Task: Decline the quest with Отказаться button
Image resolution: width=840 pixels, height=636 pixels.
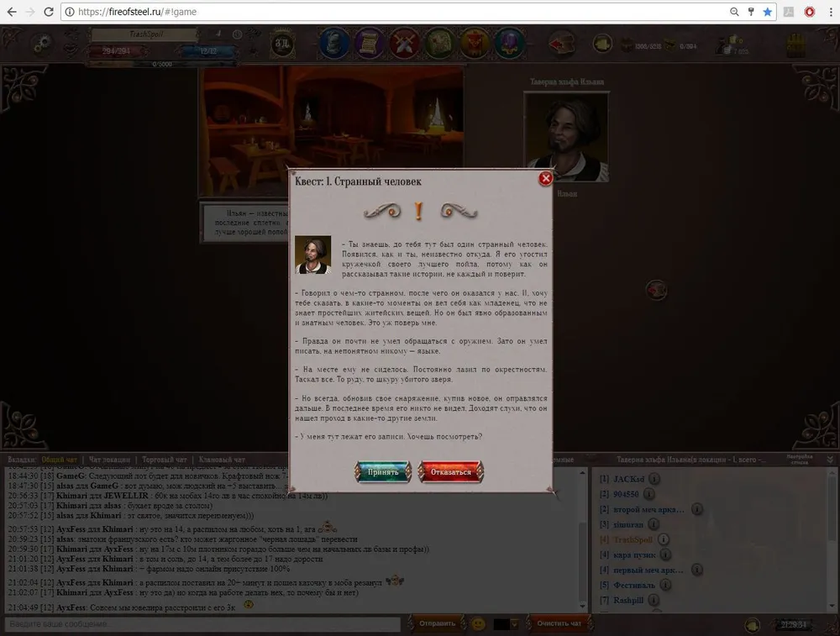Action: point(450,472)
